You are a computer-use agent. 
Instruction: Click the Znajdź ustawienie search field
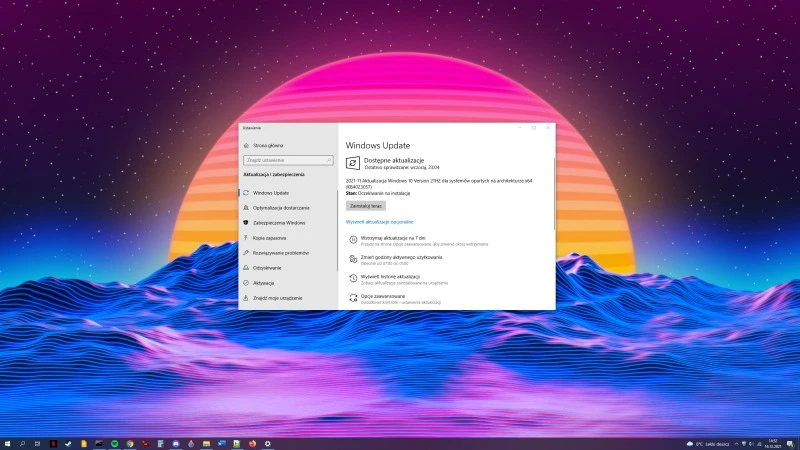click(288, 160)
